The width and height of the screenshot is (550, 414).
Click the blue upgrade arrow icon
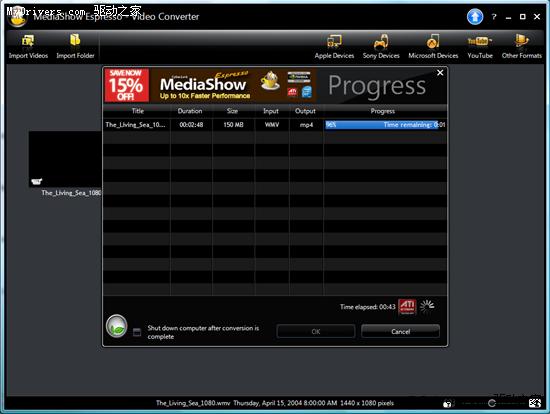point(475,16)
